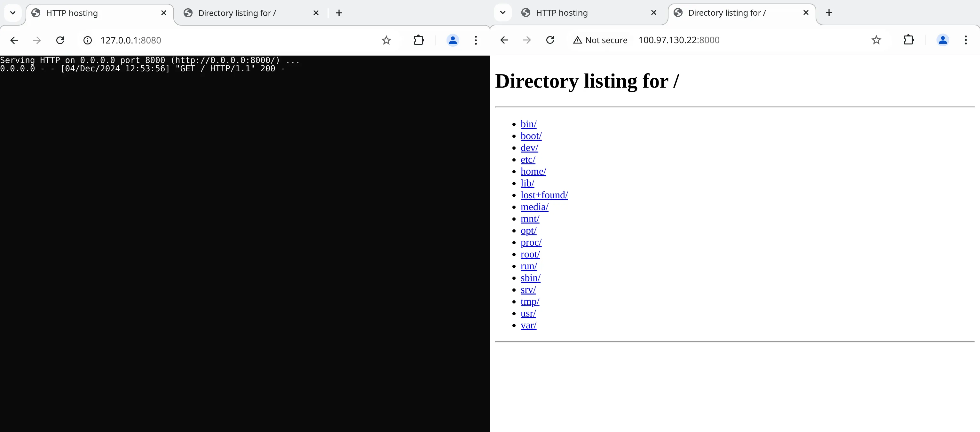Screen dimensions: 980x432
Task: Open the tab search chevron in the left window
Action: 12,12
